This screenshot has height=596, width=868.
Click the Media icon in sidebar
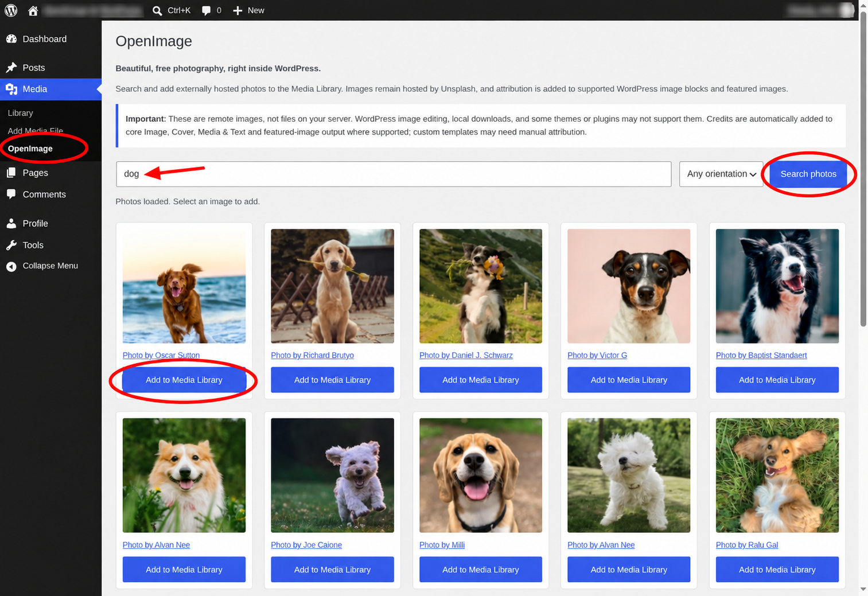pyautogui.click(x=11, y=89)
